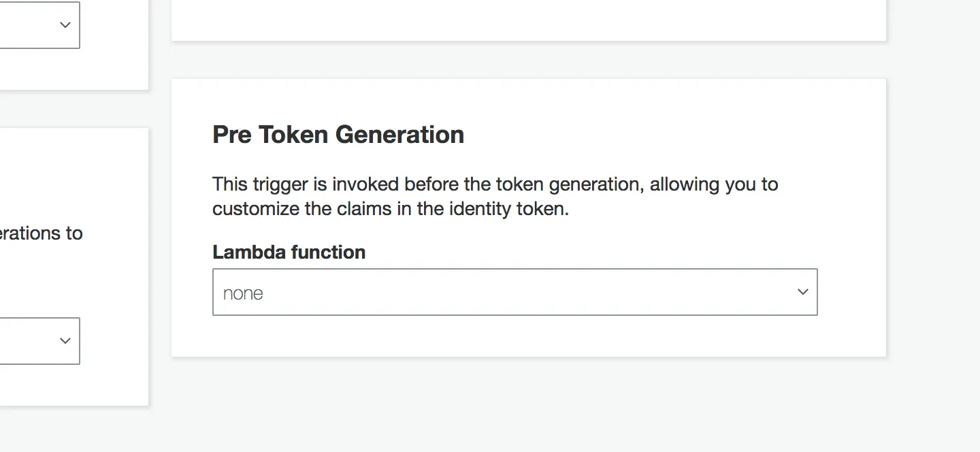The width and height of the screenshot is (980, 452).
Task: Click the chevron arrow in the top-left dropdown
Action: click(65, 25)
